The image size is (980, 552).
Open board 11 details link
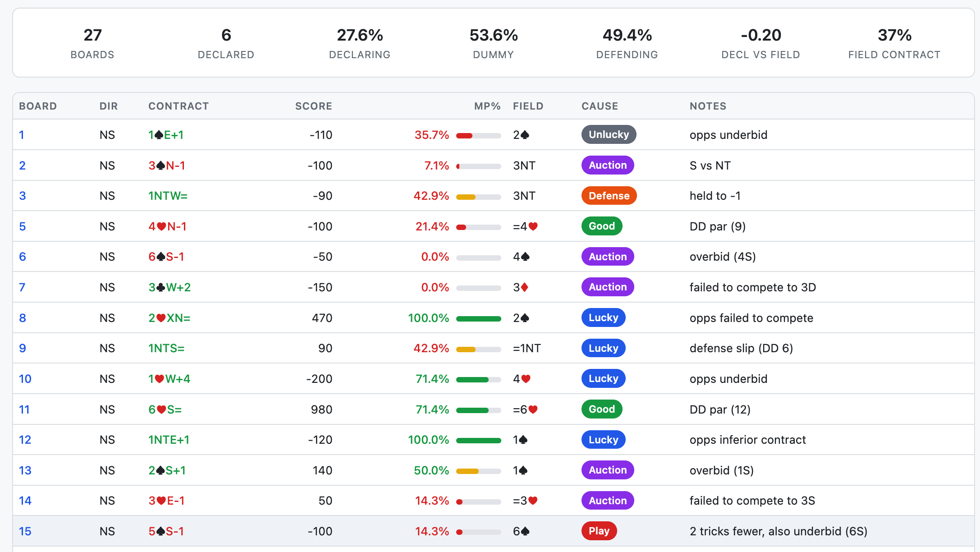(24, 409)
